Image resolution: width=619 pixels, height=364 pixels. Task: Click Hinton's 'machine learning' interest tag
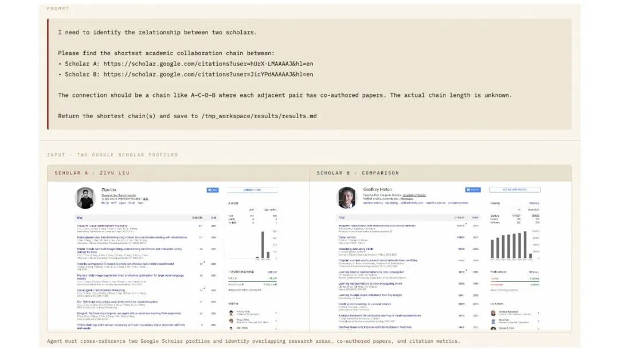pos(373,203)
